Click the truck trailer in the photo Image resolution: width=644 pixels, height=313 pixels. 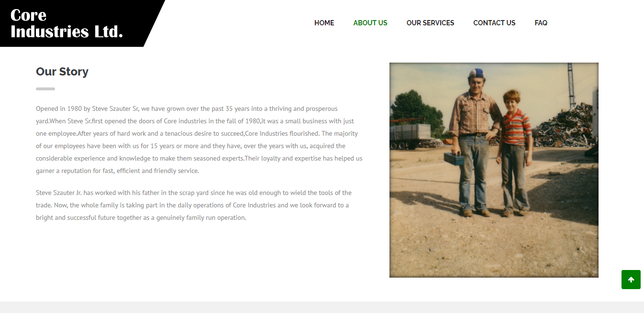(x=411, y=136)
